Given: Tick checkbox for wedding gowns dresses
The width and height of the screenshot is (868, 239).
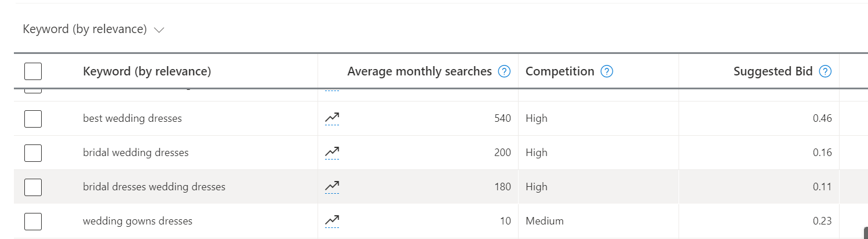Looking at the screenshot, I should pos(33,222).
